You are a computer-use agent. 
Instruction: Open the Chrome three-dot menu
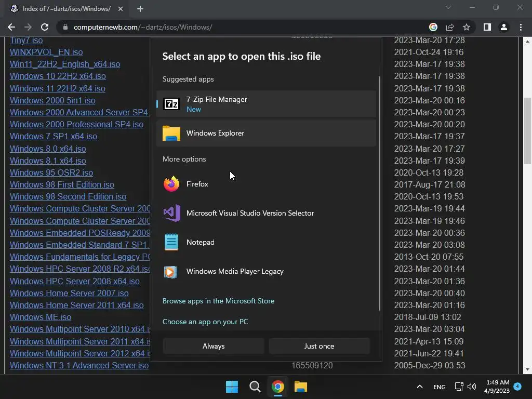pos(521,27)
